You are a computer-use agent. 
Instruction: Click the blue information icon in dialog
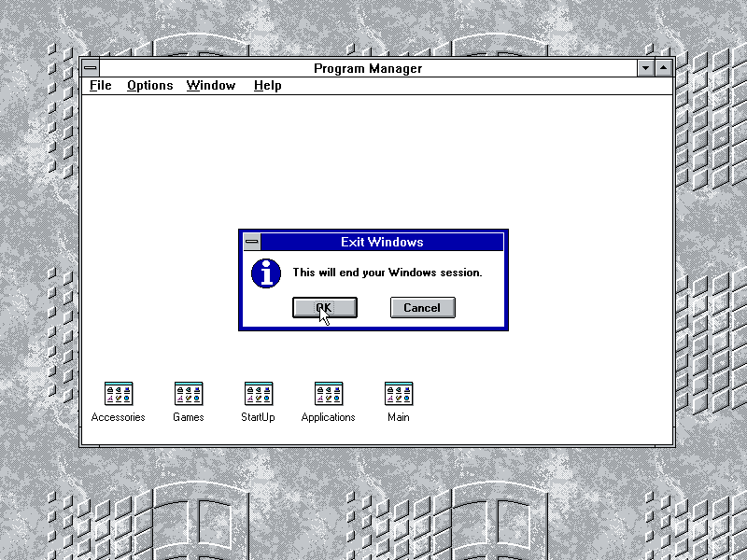click(266, 273)
